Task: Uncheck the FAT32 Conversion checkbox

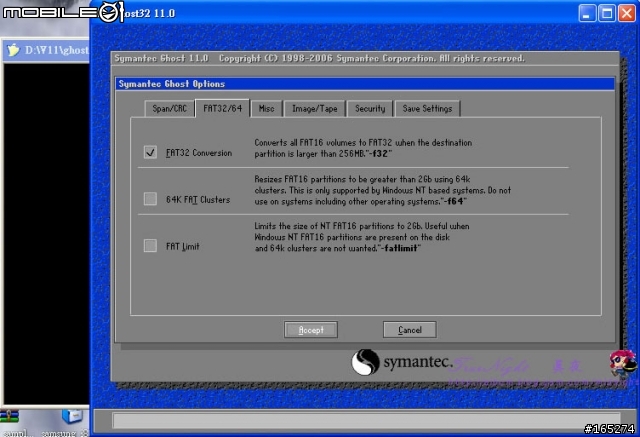Action: tap(150, 152)
